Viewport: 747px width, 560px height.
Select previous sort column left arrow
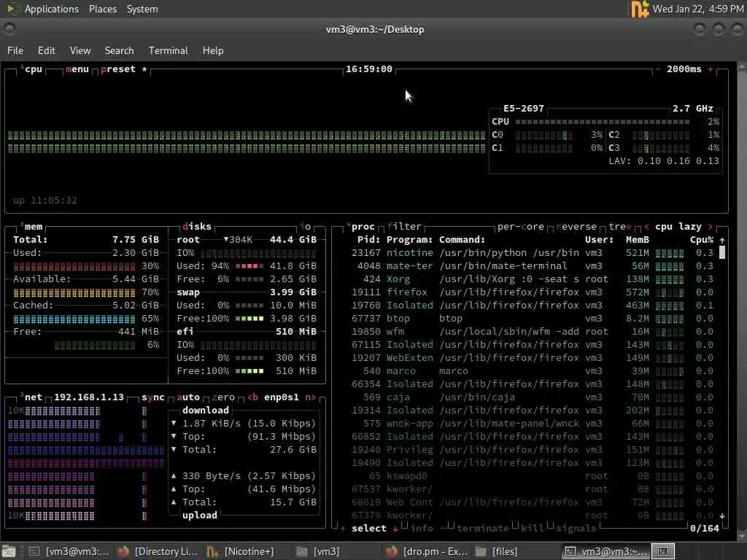coord(646,227)
